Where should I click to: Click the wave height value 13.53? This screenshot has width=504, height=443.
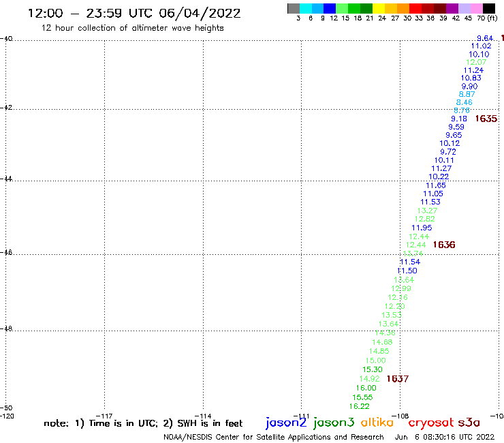(x=392, y=315)
